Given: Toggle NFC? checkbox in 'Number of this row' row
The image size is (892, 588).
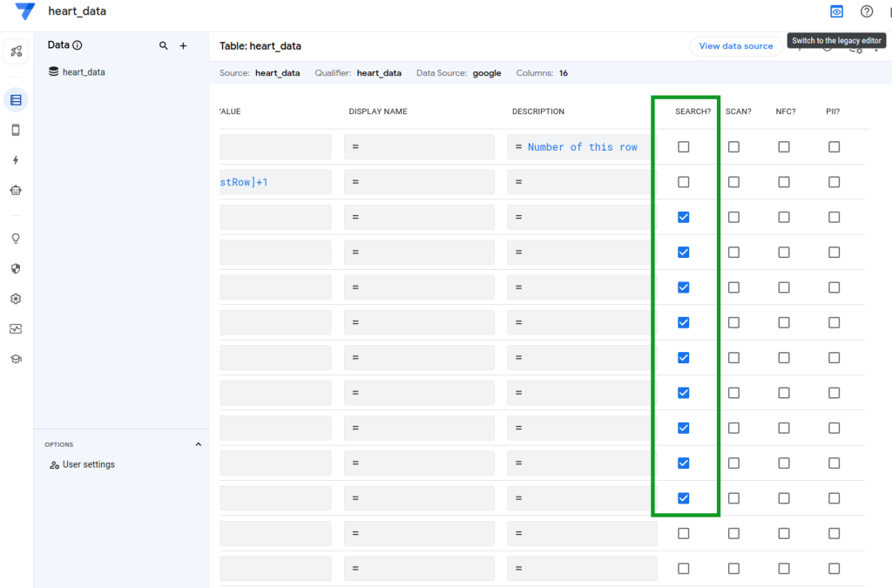Looking at the screenshot, I should [784, 146].
